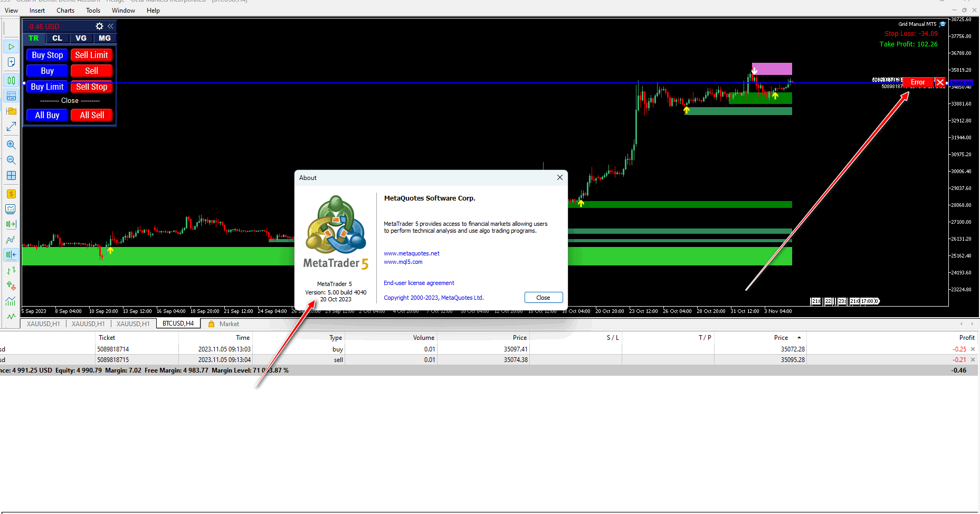
Task: Open the Tools menu
Action: tap(93, 11)
